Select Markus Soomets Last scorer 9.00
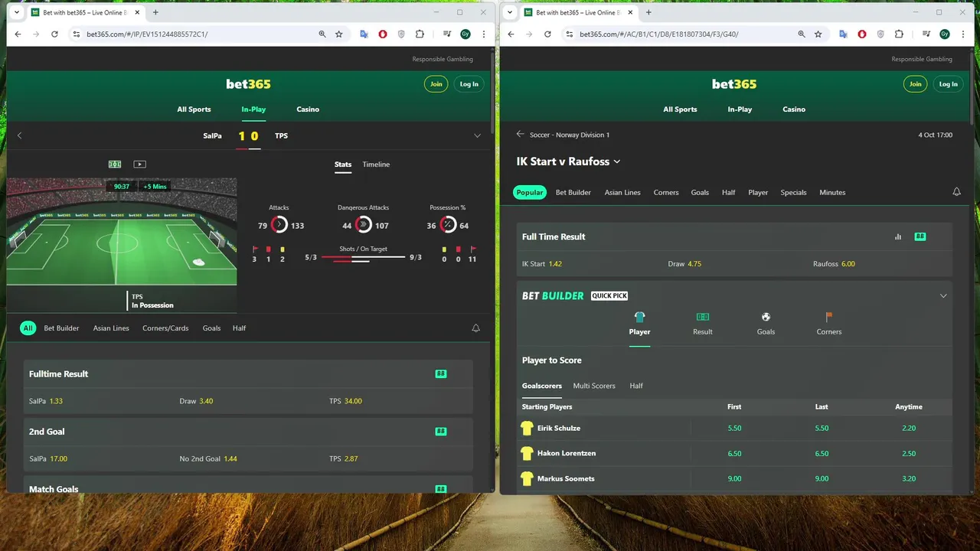The image size is (980, 551). 822,479
